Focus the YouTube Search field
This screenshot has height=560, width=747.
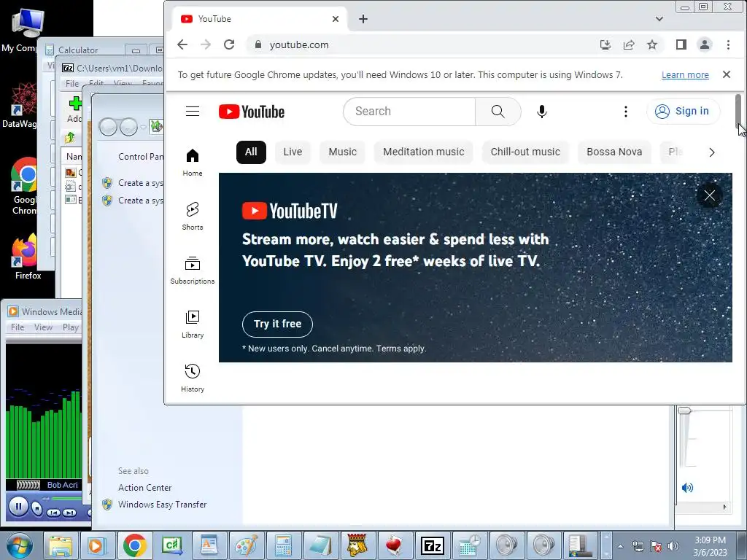pyautogui.click(x=409, y=112)
